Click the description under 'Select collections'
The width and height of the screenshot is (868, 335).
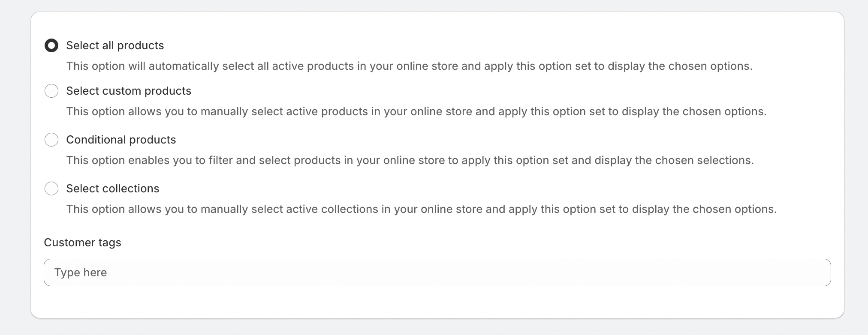(421, 209)
